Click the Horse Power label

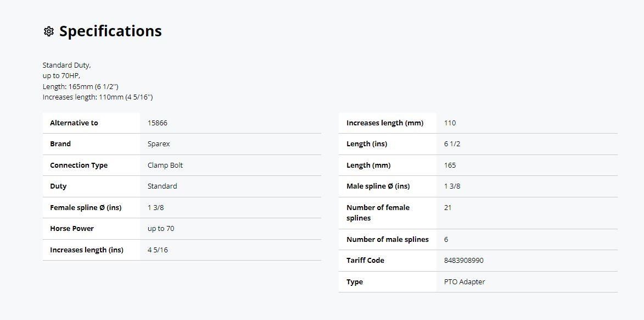(x=72, y=229)
